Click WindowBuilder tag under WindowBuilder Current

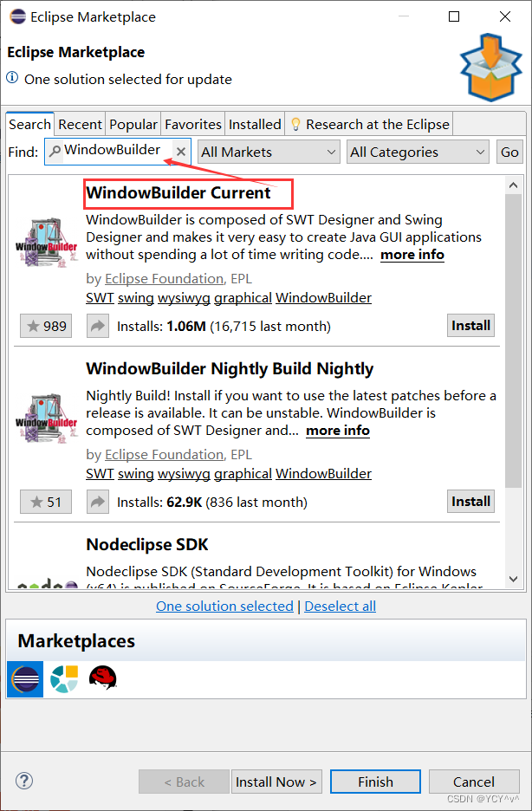(x=324, y=298)
